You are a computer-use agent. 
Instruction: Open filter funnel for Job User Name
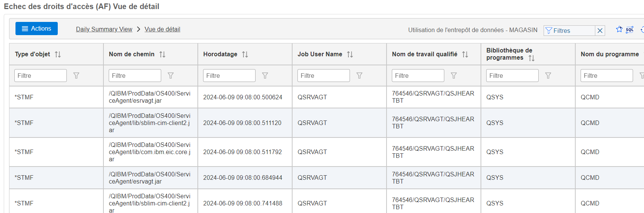point(359,76)
